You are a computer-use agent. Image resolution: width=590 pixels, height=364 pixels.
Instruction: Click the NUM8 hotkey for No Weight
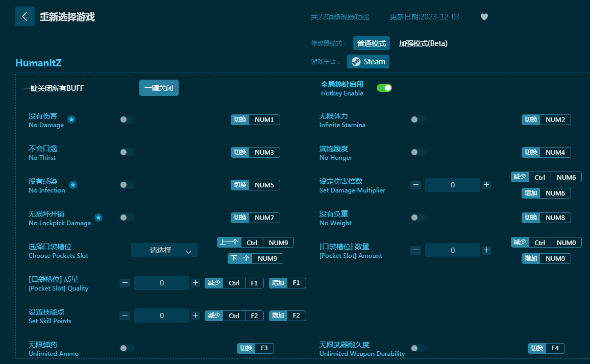point(546,217)
